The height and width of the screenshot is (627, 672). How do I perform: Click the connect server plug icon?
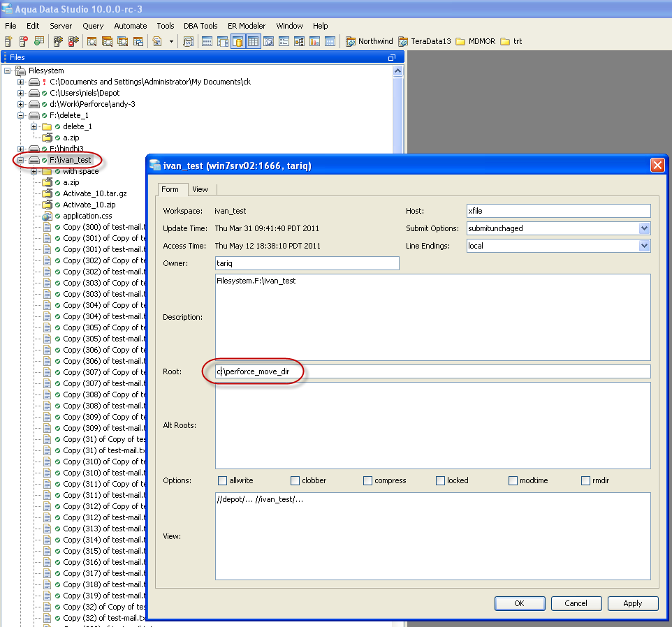58,41
